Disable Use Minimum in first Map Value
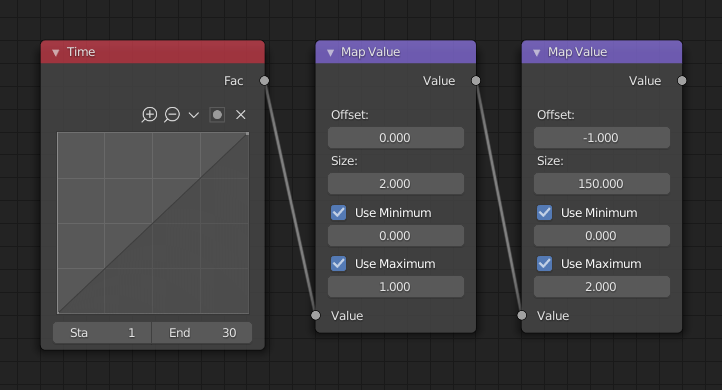The width and height of the screenshot is (722, 390). point(338,213)
